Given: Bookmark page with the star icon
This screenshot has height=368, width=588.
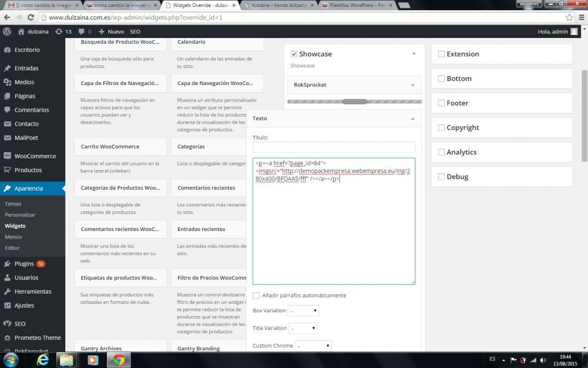Looking at the screenshot, I should 569,17.
